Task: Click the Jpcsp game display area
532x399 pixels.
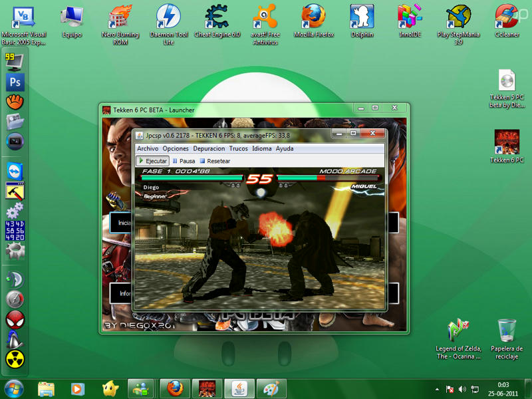Action: pos(260,238)
